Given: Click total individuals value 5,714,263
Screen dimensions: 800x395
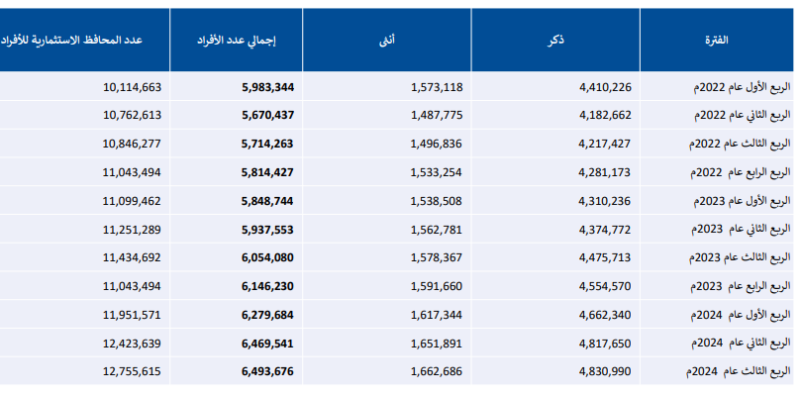Looking at the screenshot, I should (267, 144).
